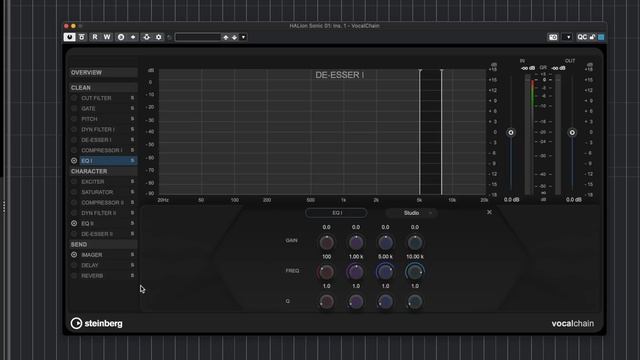Close the EQ I editor panel with X
Viewport: 640px width, 360px height.
click(x=489, y=212)
